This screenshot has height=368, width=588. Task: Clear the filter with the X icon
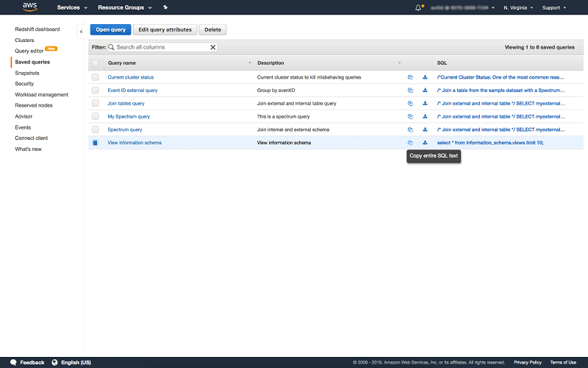click(x=212, y=47)
